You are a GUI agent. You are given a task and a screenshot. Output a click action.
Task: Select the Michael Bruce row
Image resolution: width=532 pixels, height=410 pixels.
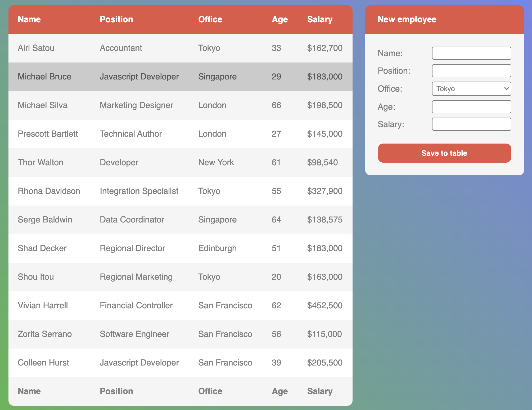(x=180, y=77)
